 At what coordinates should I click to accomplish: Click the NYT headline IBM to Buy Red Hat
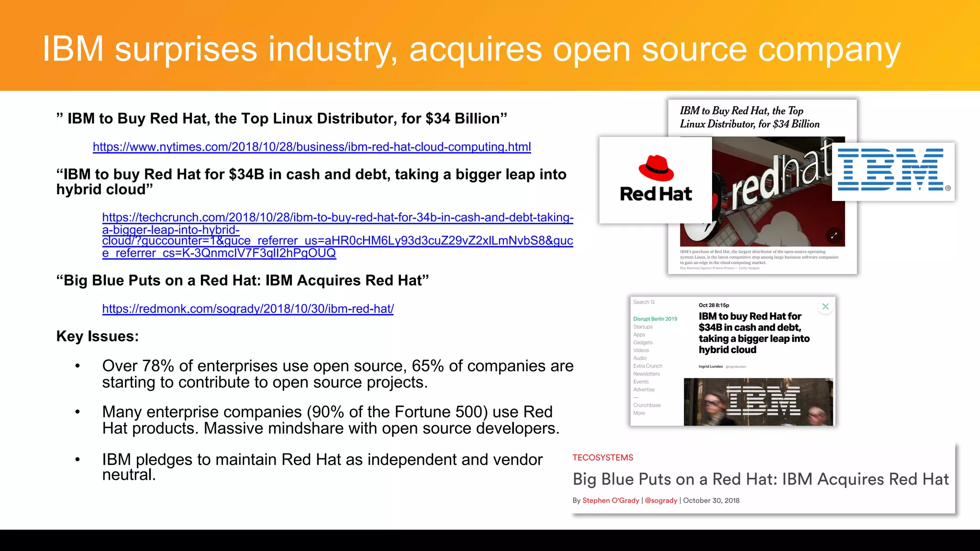click(x=749, y=117)
